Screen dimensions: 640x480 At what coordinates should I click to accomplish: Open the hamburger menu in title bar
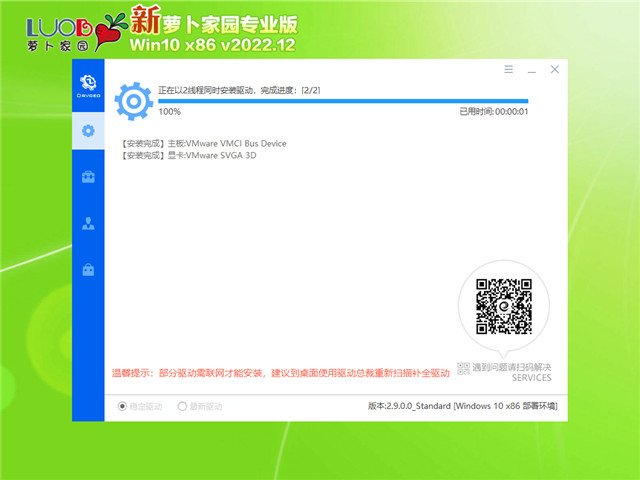(509, 69)
